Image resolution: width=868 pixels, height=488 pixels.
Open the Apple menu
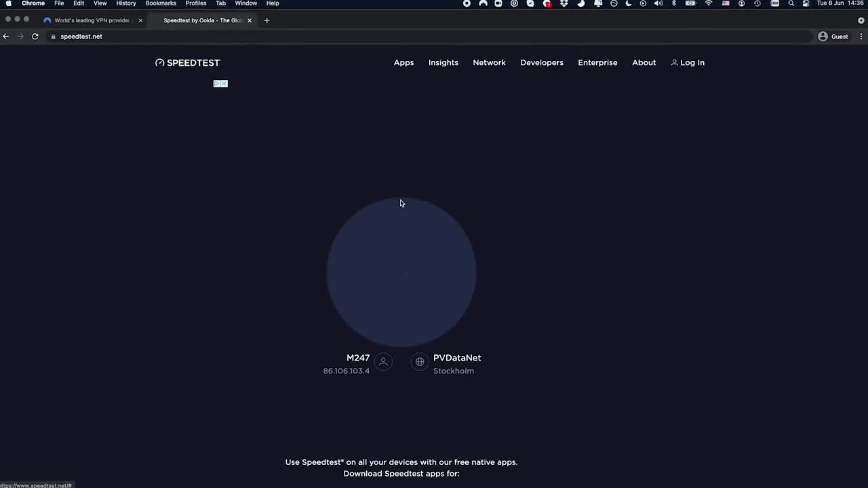(x=9, y=3)
